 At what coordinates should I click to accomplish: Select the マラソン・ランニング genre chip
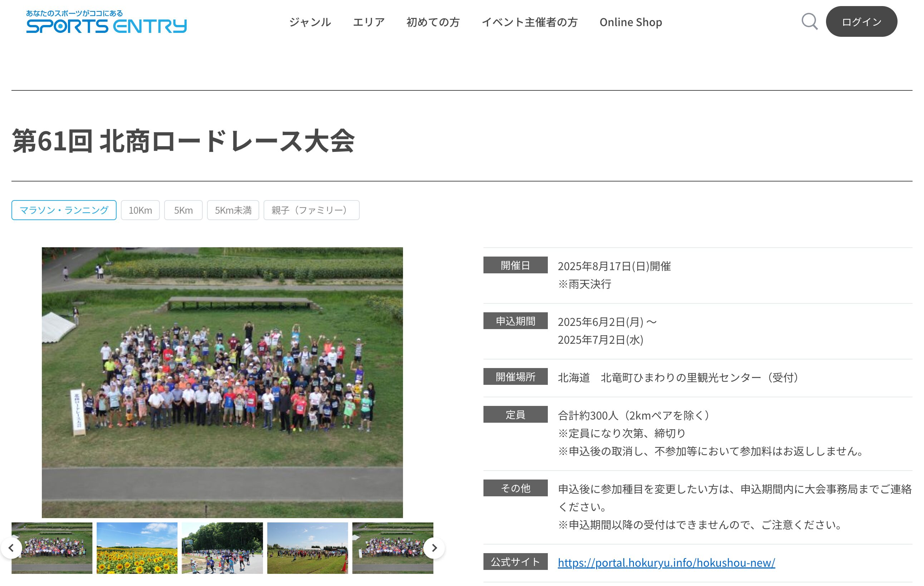click(x=63, y=210)
